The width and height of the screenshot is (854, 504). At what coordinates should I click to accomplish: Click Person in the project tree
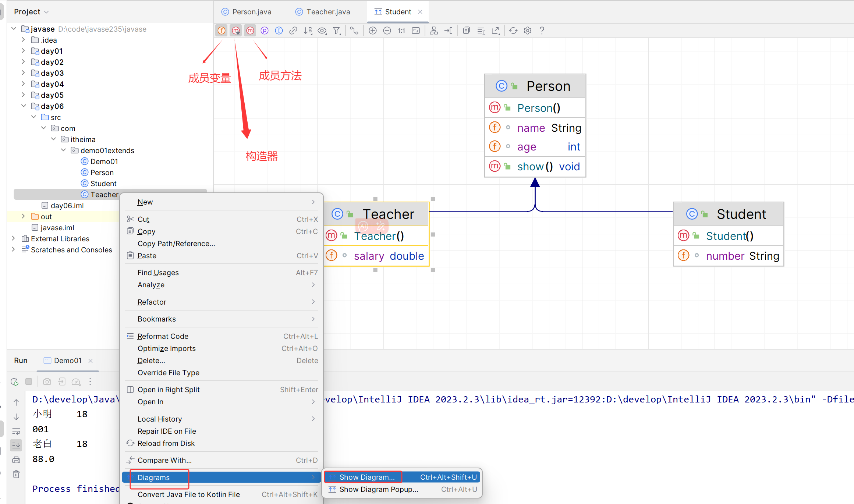coord(102,173)
